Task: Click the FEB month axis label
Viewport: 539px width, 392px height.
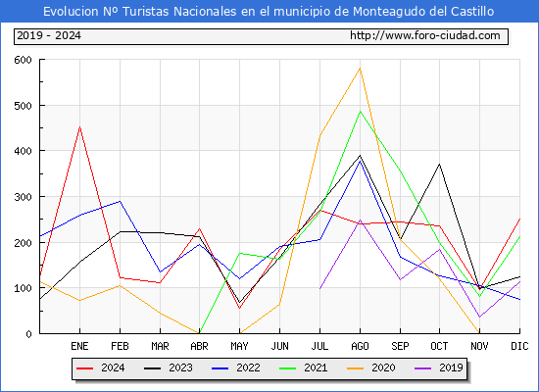Action: point(120,346)
